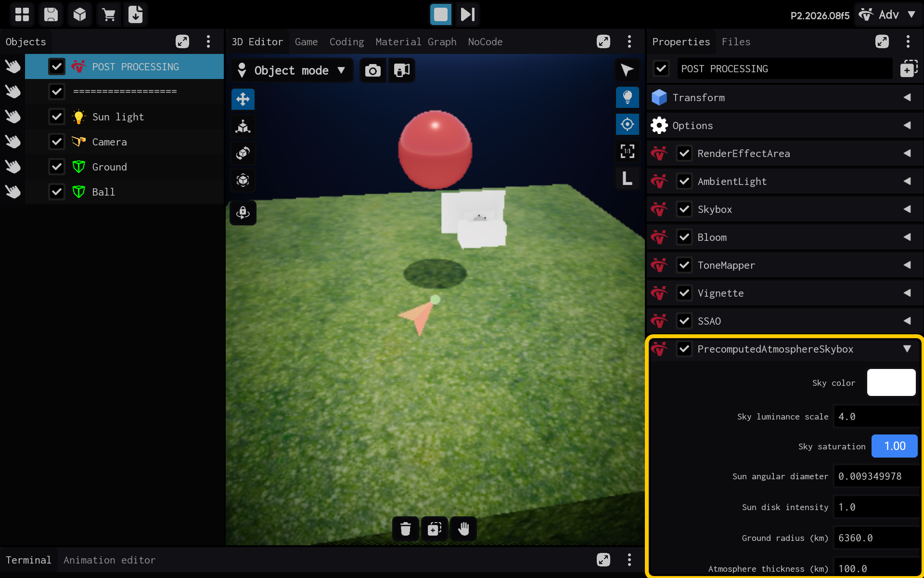Open the shopping cart store icon
Image resolution: width=924 pixels, height=578 pixels.
tap(109, 14)
